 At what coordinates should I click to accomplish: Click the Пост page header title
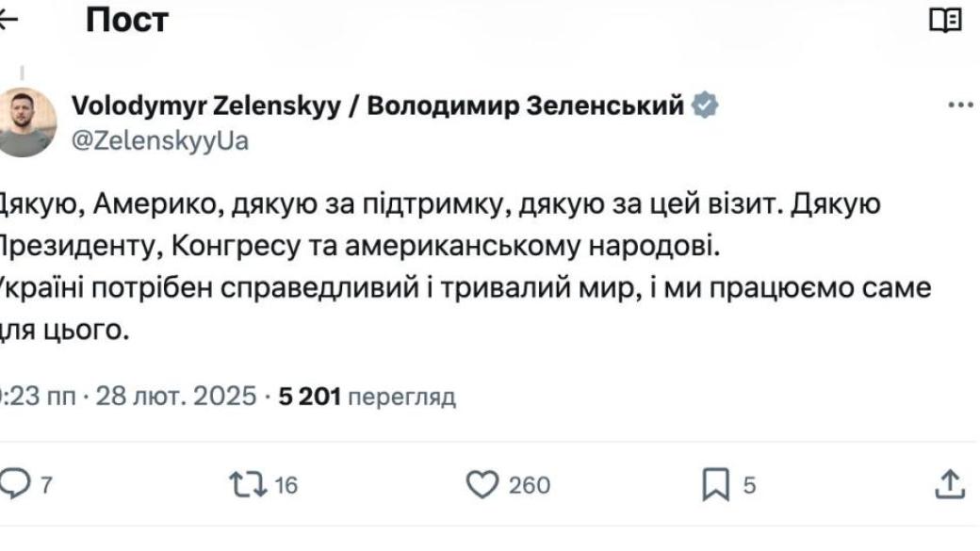[x=126, y=20]
